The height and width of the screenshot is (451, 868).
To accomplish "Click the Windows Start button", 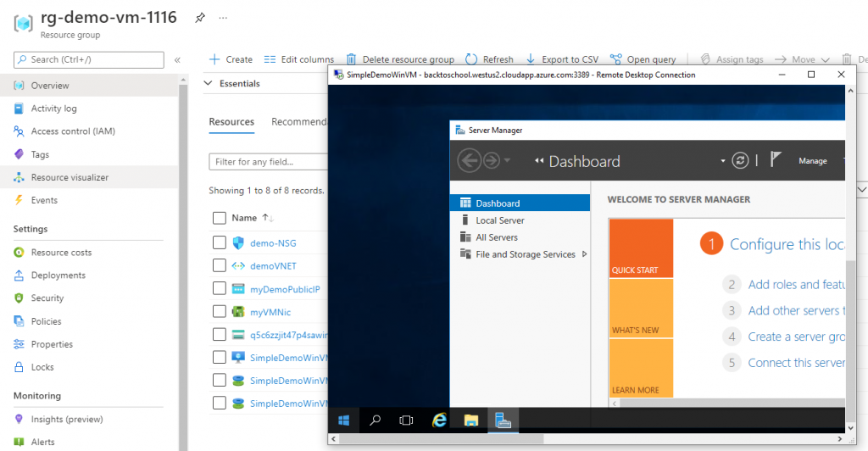I will pyautogui.click(x=345, y=420).
